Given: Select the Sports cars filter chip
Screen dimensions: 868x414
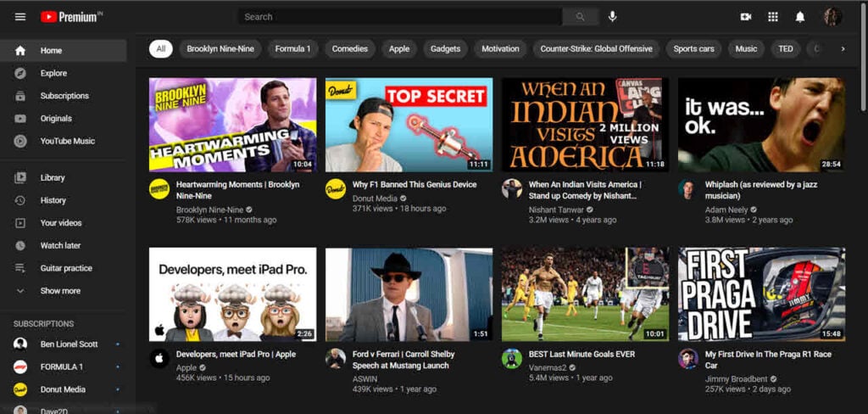Looking at the screenshot, I should click(x=693, y=48).
